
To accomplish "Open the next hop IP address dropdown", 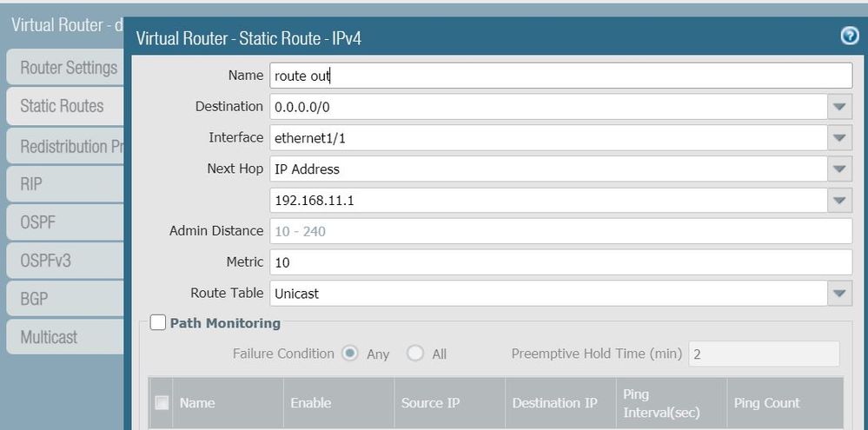I will [838, 201].
